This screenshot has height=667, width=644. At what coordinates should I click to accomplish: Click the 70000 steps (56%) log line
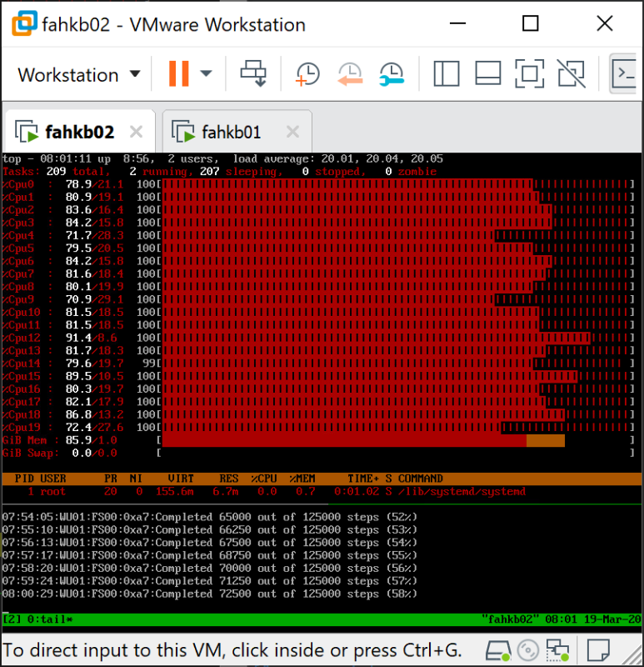point(210,569)
